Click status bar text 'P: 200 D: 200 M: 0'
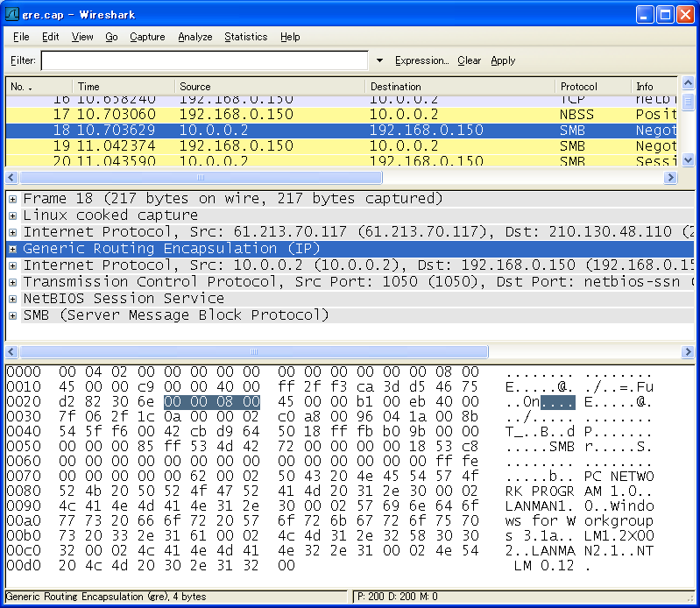This screenshot has width=700, height=608. (x=398, y=597)
